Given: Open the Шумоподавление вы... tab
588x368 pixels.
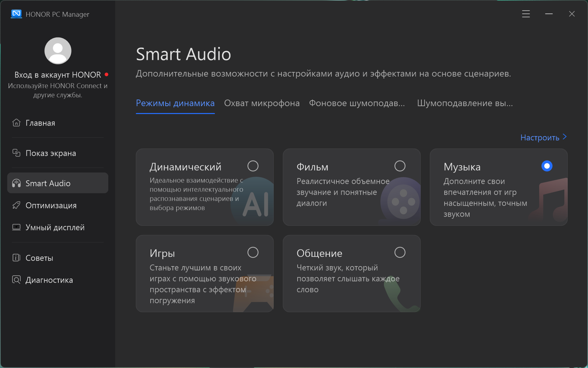Looking at the screenshot, I should (x=465, y=103).
